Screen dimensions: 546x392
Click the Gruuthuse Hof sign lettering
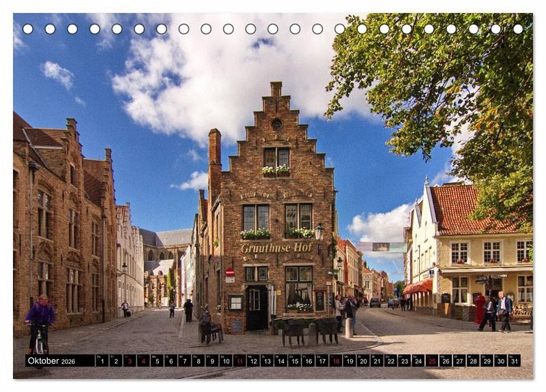[x=276, y=248]
